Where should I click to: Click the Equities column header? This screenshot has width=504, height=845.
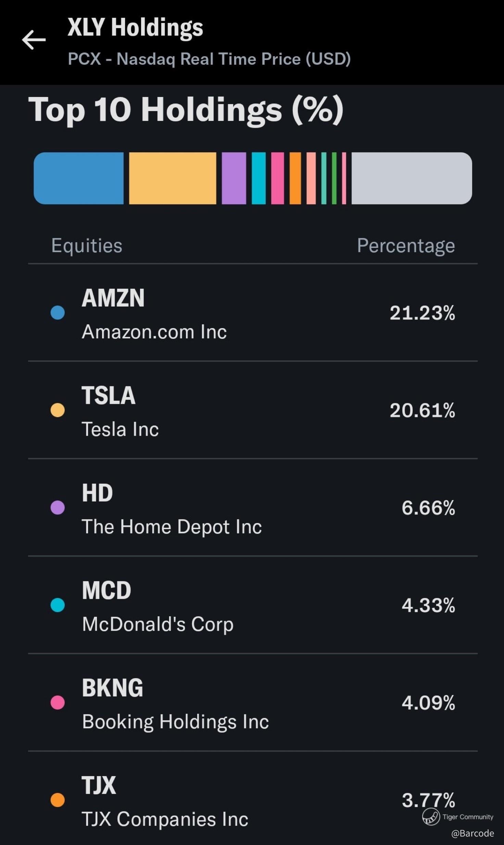[87, 246]
